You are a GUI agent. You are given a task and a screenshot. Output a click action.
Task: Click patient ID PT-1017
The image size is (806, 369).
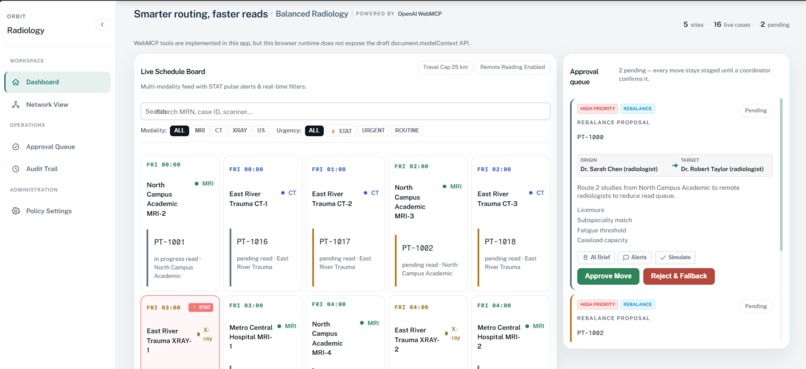click(x=335, y=242)
